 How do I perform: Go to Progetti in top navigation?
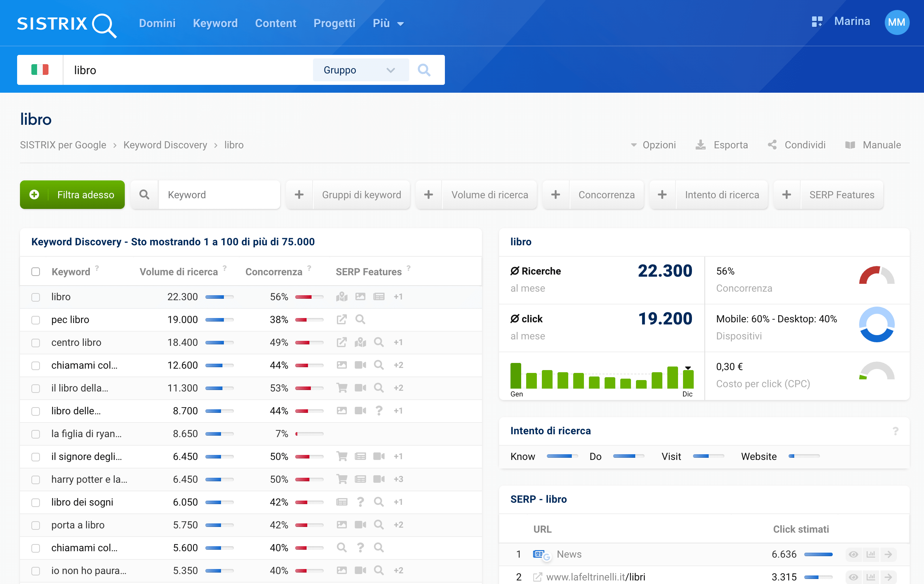coord(334,24)
